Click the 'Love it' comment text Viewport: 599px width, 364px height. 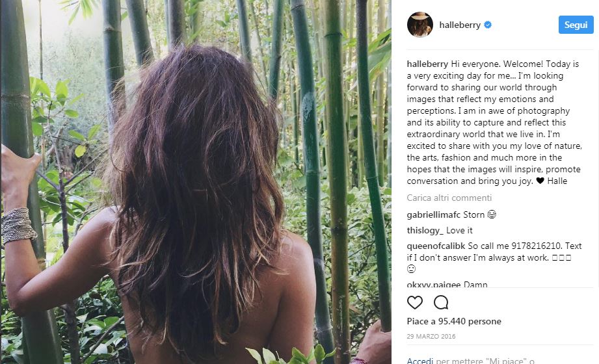coord(459,231)
